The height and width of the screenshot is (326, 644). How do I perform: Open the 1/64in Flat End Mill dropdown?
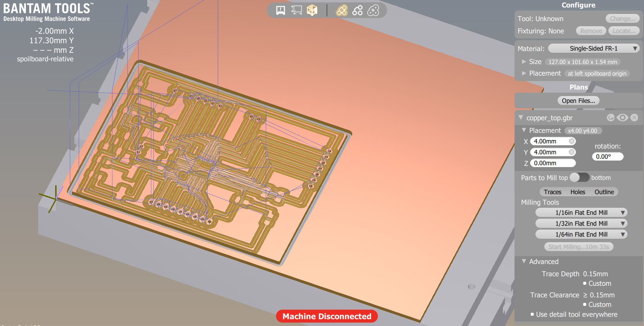coord(581,234)
